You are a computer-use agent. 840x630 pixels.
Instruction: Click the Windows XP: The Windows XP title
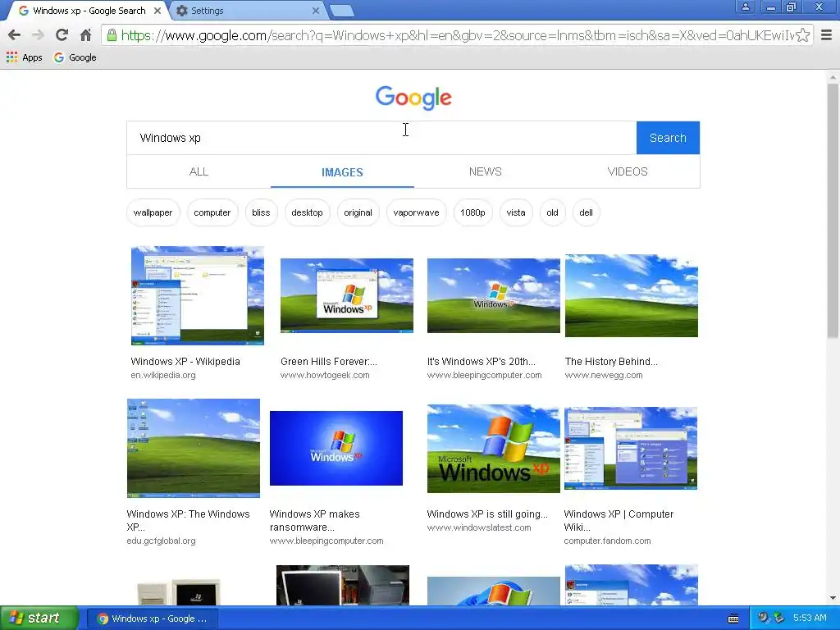(188, 520)
